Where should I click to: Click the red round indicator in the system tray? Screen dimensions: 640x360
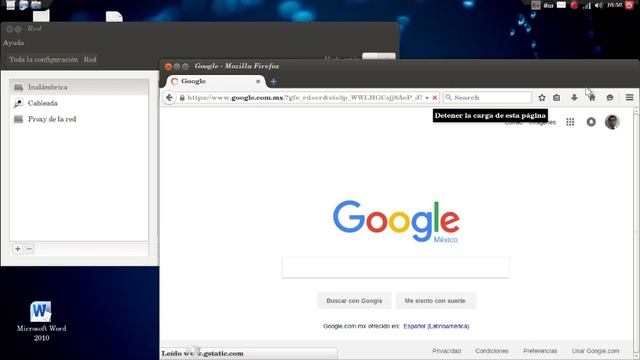(574, 5)
